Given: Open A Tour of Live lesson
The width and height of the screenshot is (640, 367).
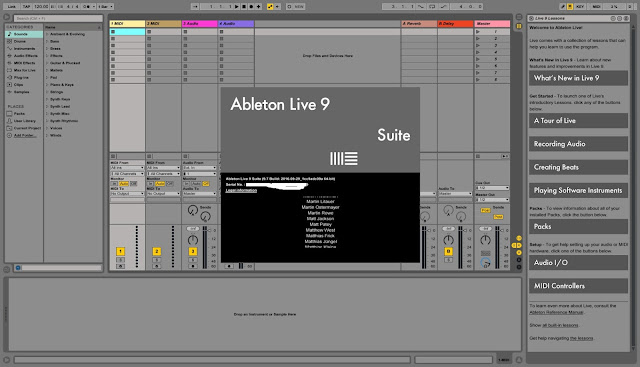Looking at the screenshot, I should [578, 120].
